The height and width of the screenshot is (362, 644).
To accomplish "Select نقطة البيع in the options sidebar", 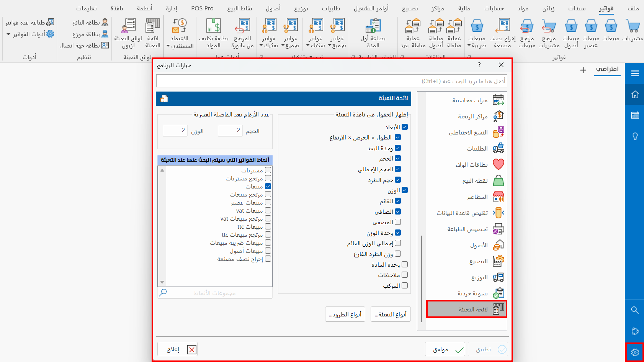I will click(475, 180).
